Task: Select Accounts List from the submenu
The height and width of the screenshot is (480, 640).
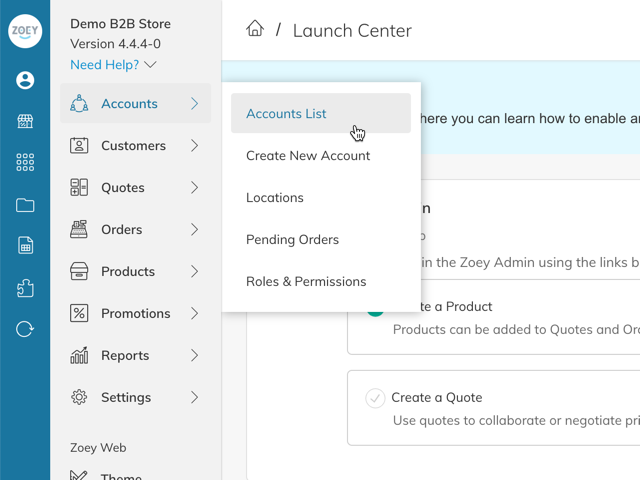Action: [x=286, y=114]
